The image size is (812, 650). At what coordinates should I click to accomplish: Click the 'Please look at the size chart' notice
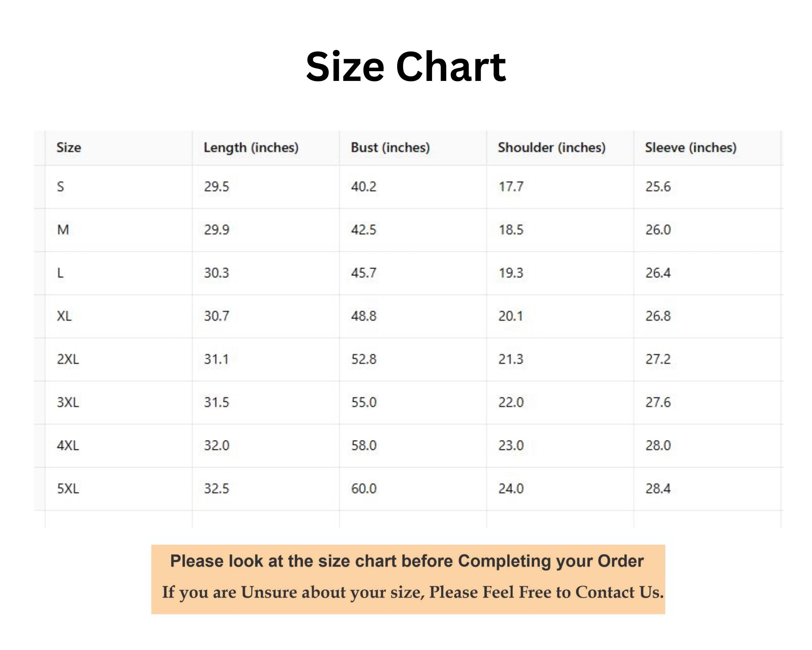(x=407, y=561)
